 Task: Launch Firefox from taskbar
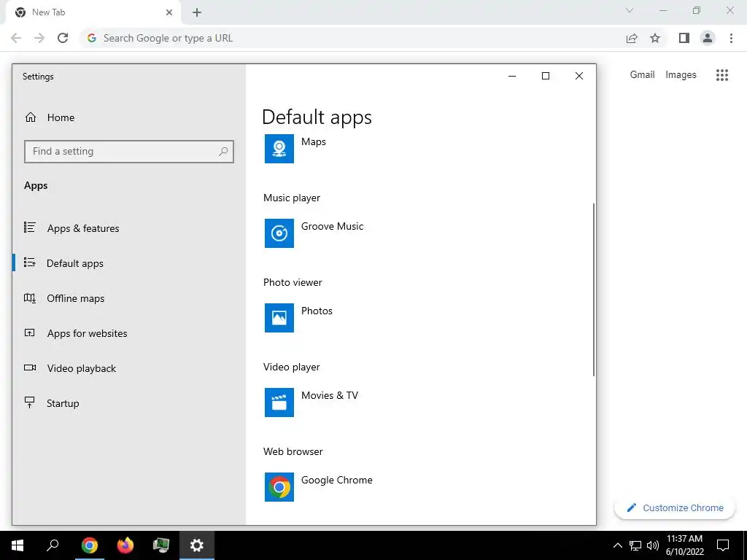point(125,545)
